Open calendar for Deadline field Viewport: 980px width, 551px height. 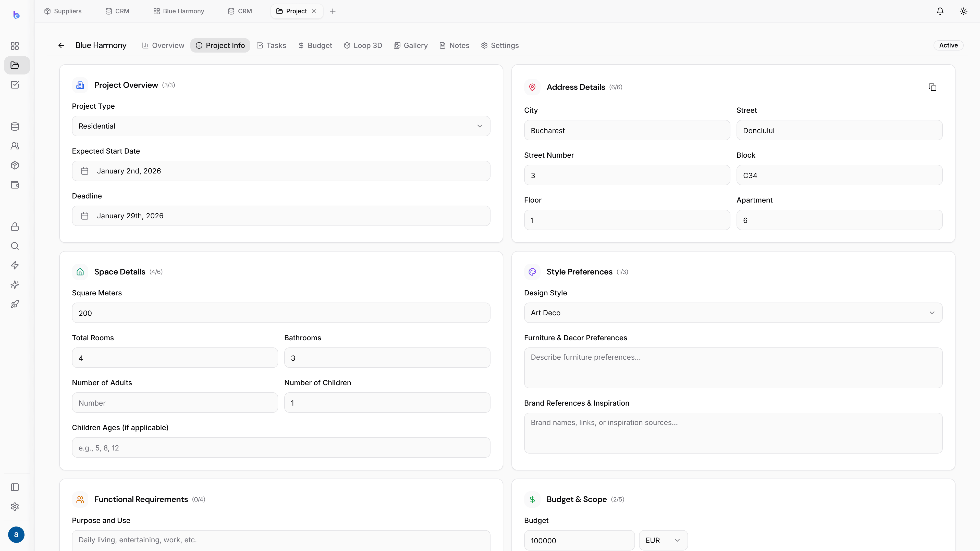[85, 216]
